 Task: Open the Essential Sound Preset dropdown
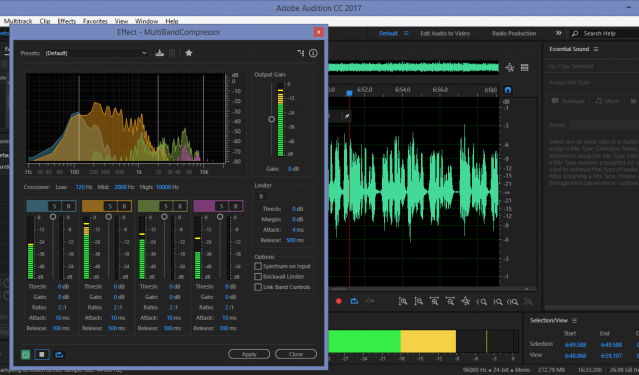tap(604, 125)
